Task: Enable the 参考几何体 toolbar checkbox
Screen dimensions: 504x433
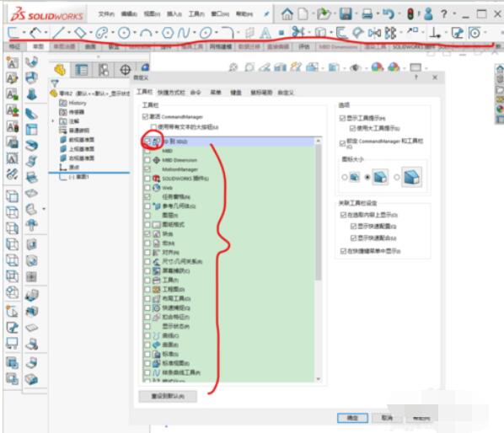Action: point(147,206)
